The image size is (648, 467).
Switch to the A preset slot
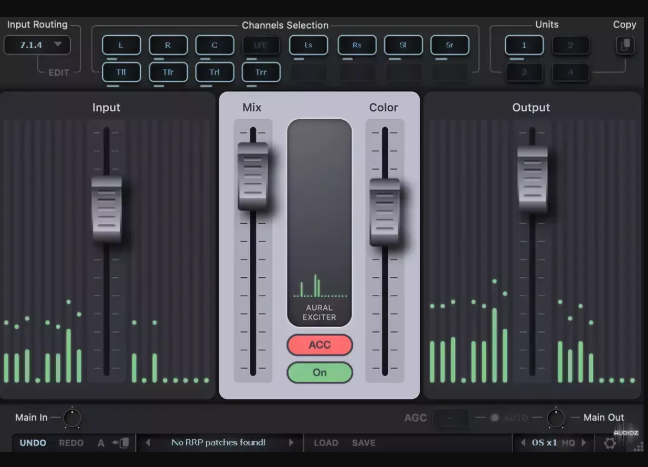101,443
